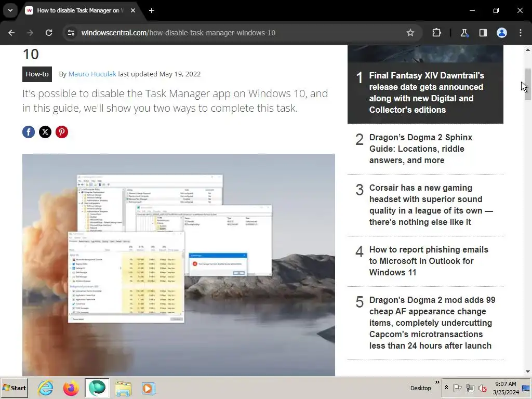The height and width of the screenshot is (399, 532).
Task: Click the muted volume tray icon
Action: click(x=482, y=388)
